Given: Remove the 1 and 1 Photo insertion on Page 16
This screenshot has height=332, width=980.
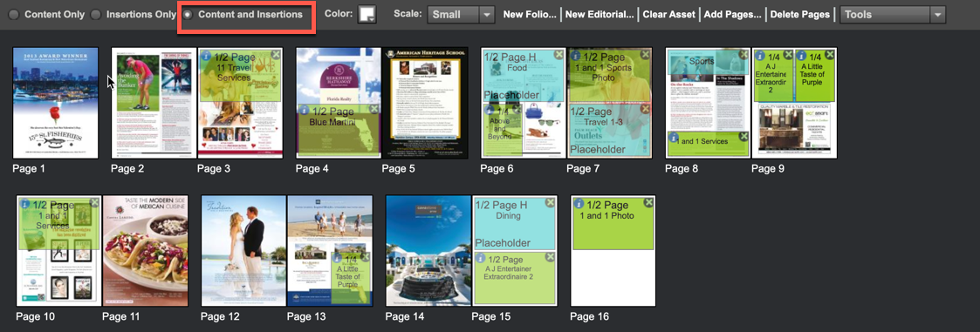Looking at the screenshot, I should 648,203.
